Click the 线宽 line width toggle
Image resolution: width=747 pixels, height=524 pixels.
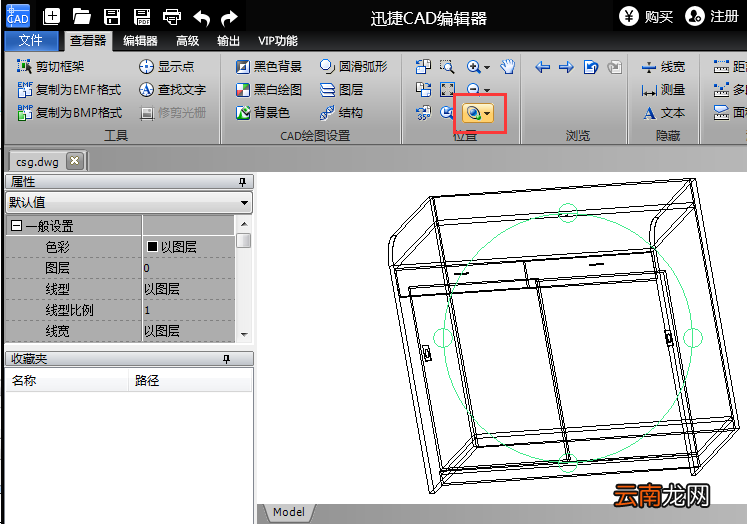point(663,67)
